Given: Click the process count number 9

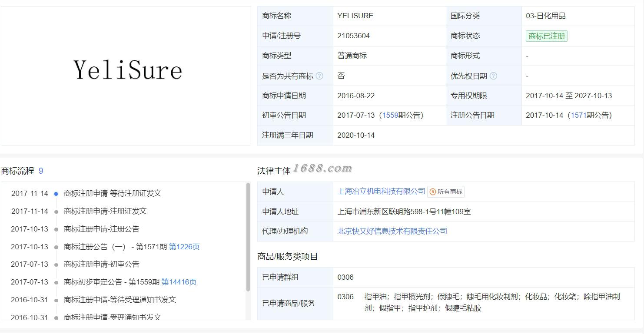Looking at the screenshot, I should (41, 171).
